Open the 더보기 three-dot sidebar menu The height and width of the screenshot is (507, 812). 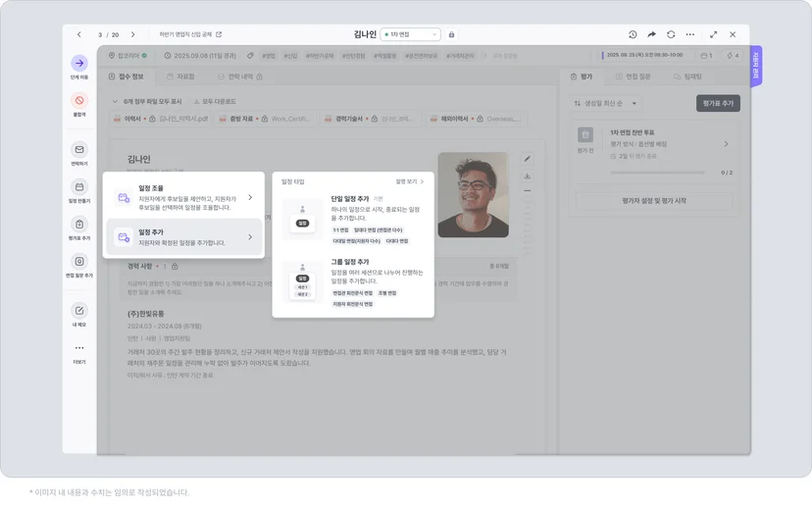coord(79,348)
